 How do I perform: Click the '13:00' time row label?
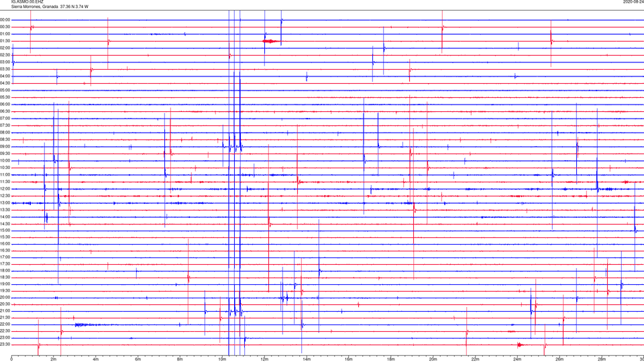[5, 202]
